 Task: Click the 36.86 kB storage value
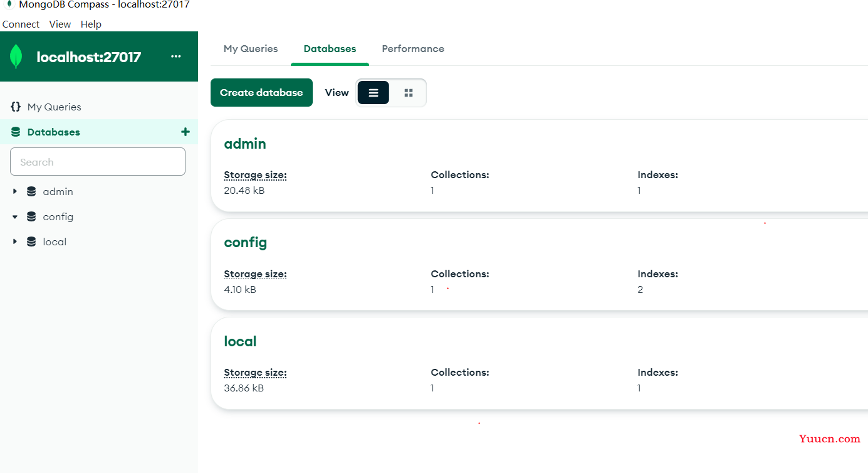pyautogui.click(x=244, y=388)
